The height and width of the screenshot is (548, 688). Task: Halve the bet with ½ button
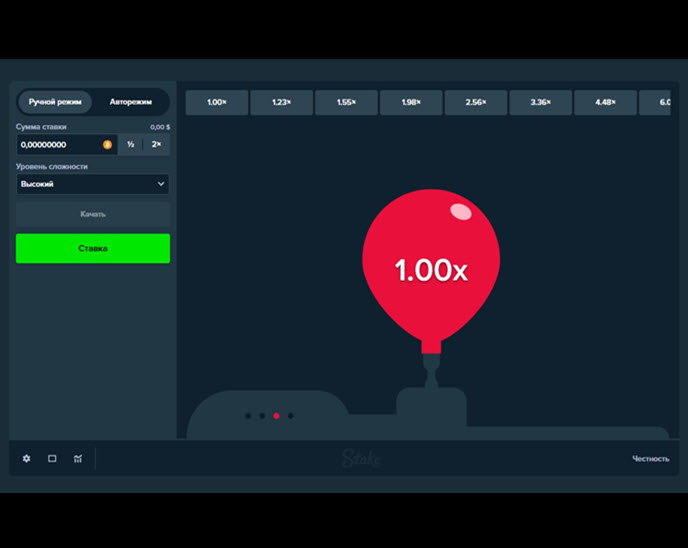[131, 145]
